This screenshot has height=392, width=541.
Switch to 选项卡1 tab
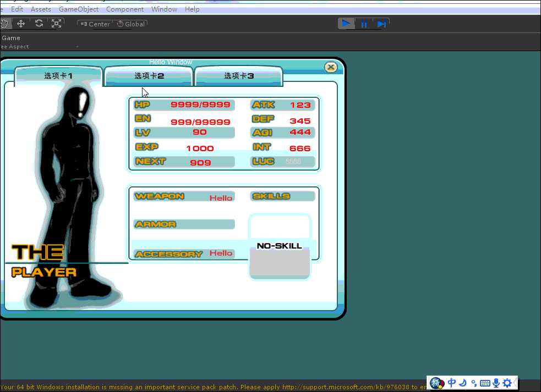tap(58, 76)
